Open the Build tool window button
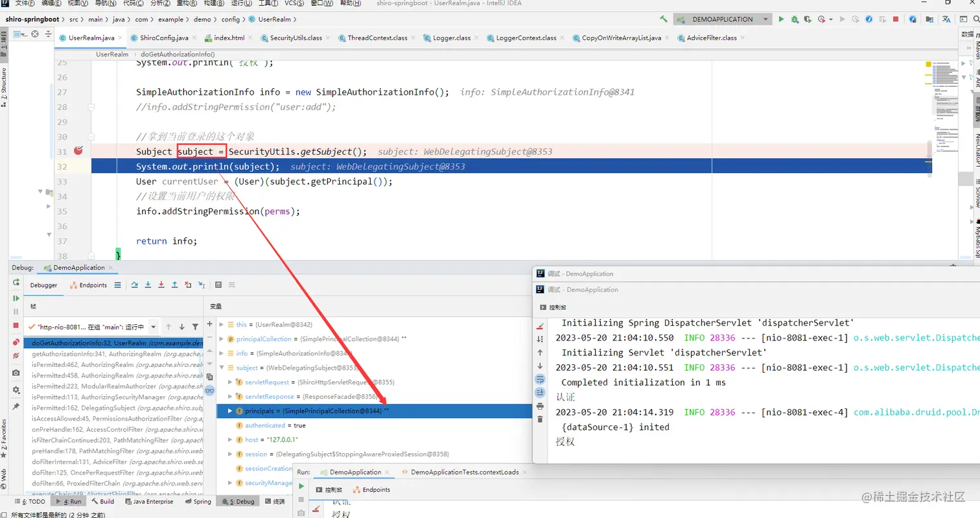 click(x=102, y=501)
